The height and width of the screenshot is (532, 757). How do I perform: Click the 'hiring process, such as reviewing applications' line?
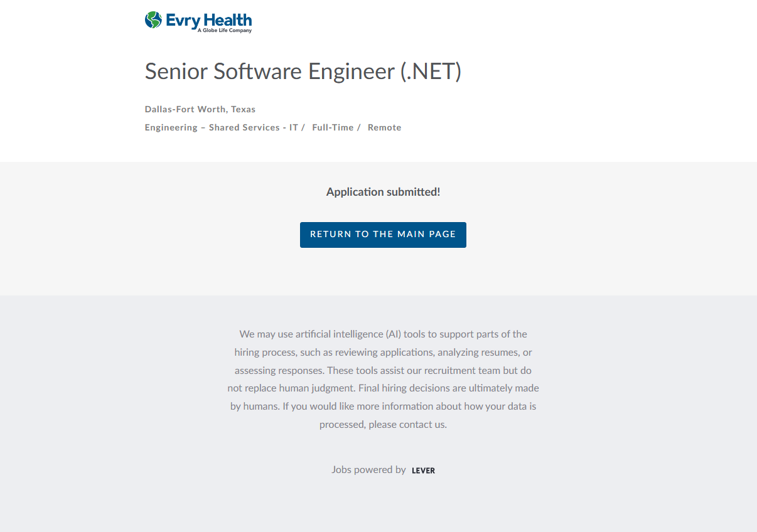pyautogui.click(x=383, y=352)
